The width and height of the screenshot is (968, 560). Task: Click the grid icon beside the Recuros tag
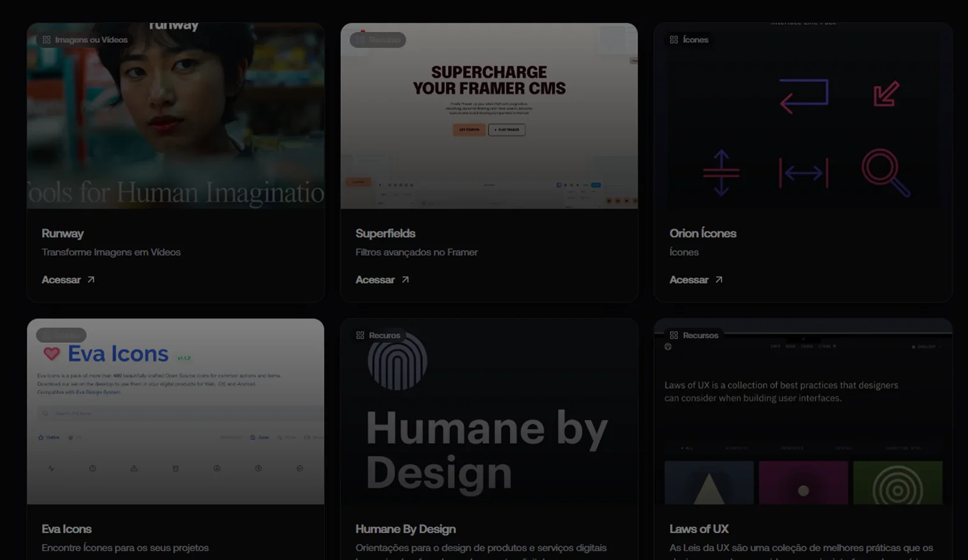click(360, 335)
